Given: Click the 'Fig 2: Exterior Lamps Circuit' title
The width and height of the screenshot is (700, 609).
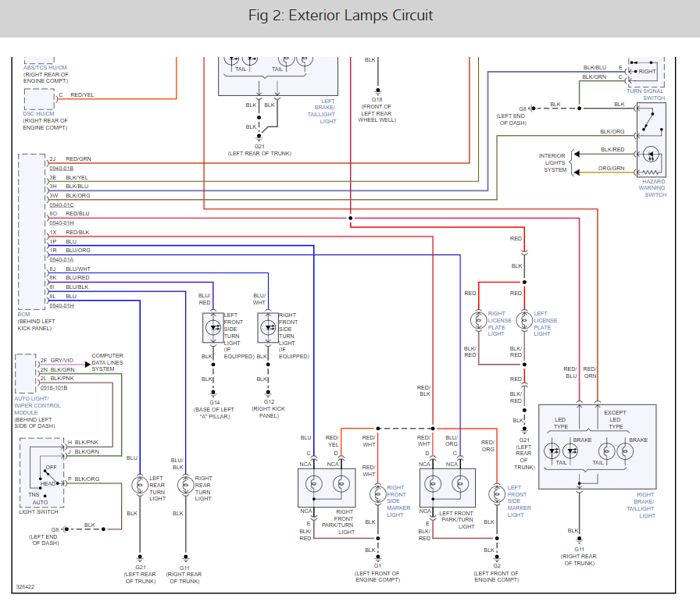Looking at the screenshot, I should 341,16.
